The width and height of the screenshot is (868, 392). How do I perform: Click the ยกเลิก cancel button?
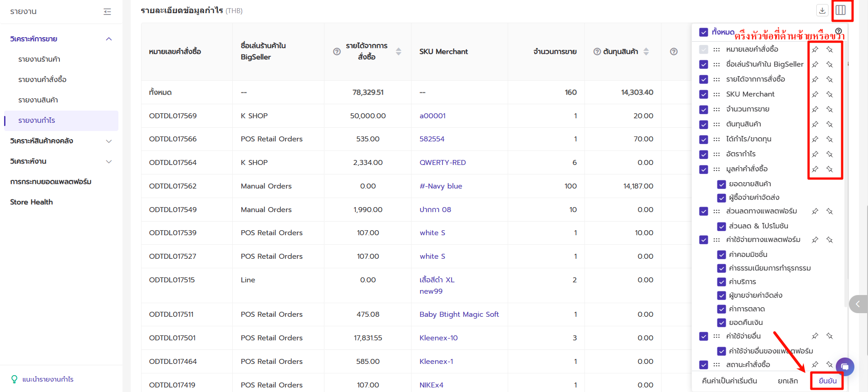click(788, 381)
